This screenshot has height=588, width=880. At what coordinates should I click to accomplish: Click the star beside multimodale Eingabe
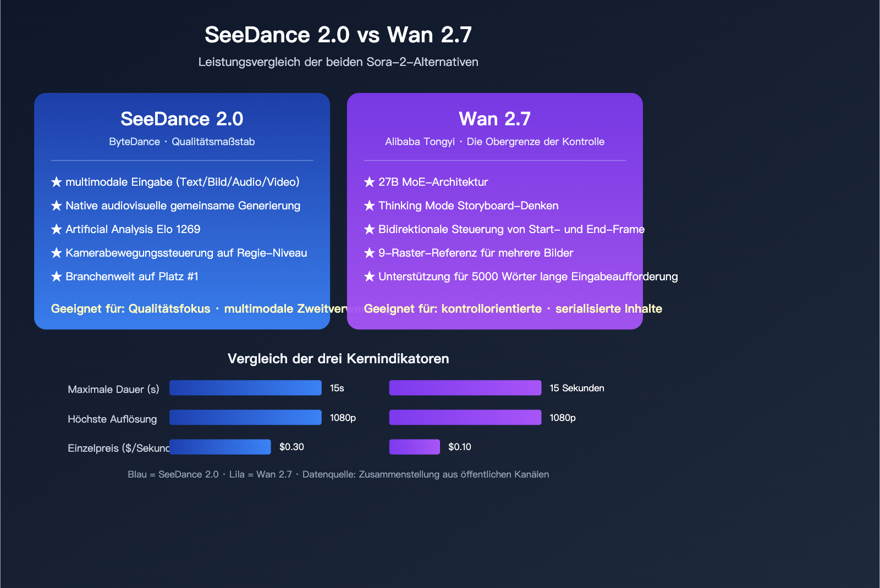(x=56, y=182)
